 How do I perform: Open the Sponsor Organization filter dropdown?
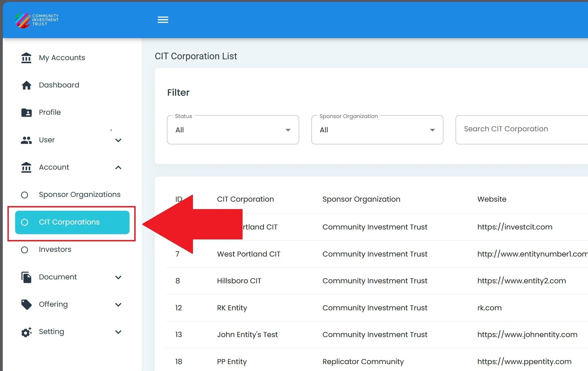[377, 130]
